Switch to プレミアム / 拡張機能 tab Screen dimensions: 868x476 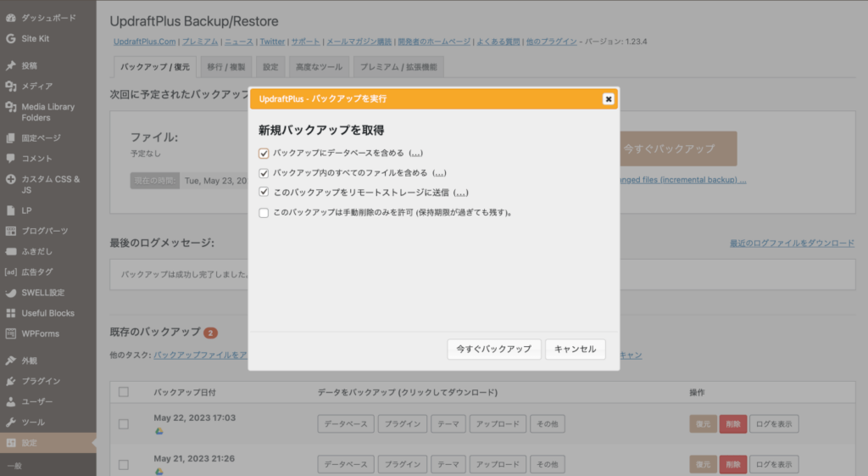tap(398, 67)
